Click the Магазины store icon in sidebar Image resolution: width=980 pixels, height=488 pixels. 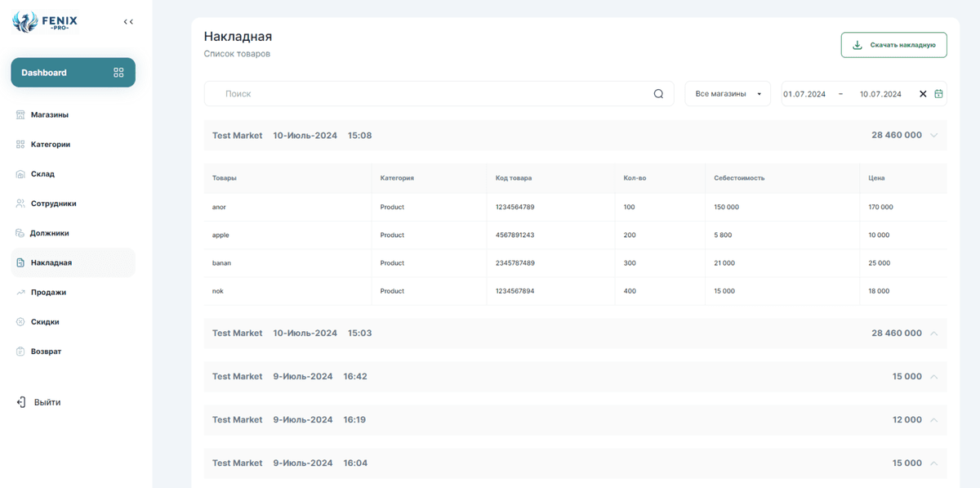20,114
